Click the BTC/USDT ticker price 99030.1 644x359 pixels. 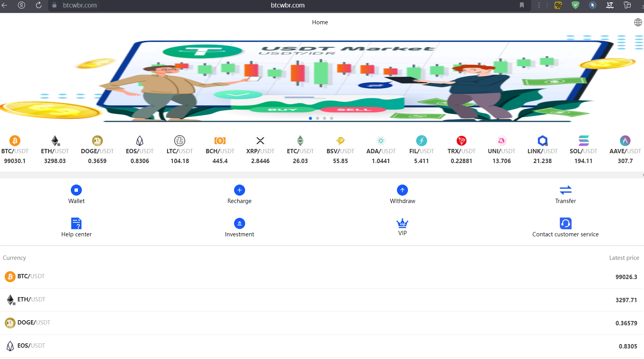tap(15, 161)
